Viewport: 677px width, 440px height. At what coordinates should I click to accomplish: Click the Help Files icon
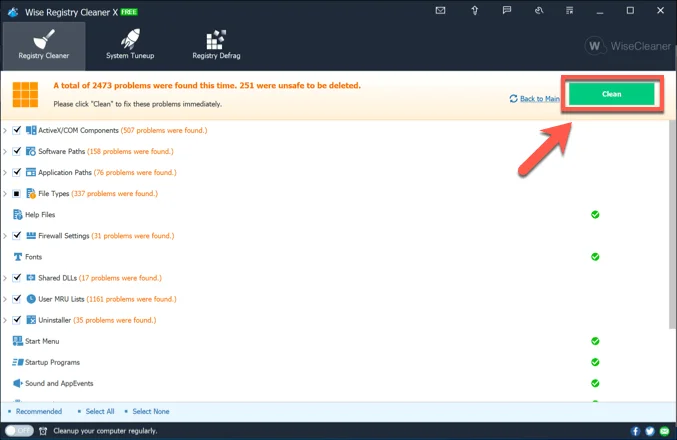point(18,215)
